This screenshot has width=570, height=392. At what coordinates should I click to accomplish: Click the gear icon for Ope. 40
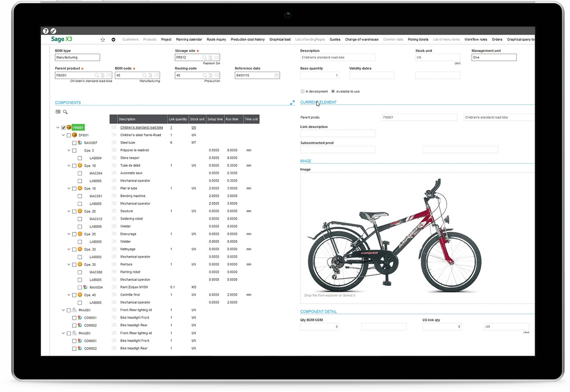[x=80, y=295]
